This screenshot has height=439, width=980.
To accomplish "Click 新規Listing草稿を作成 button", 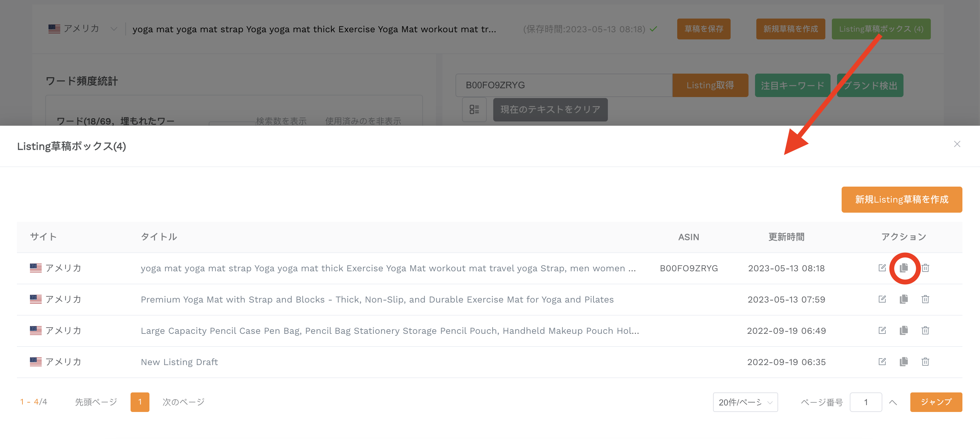I will [901, 199].
